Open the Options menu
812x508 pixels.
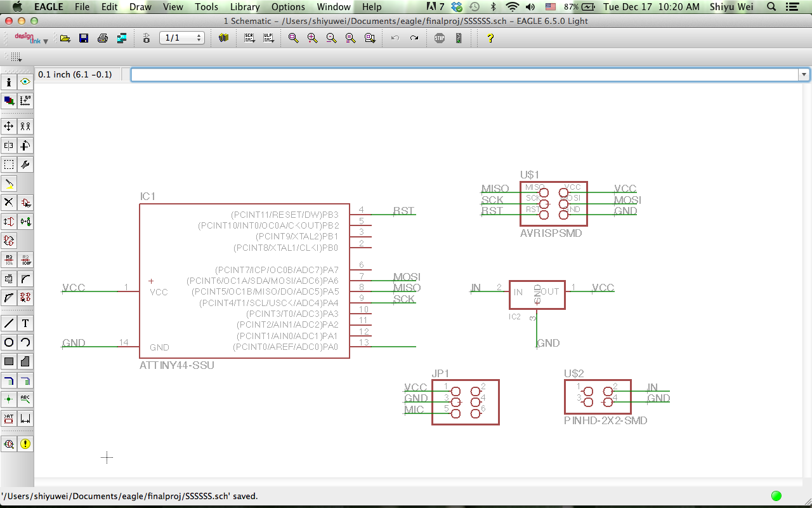pos(288,7)
